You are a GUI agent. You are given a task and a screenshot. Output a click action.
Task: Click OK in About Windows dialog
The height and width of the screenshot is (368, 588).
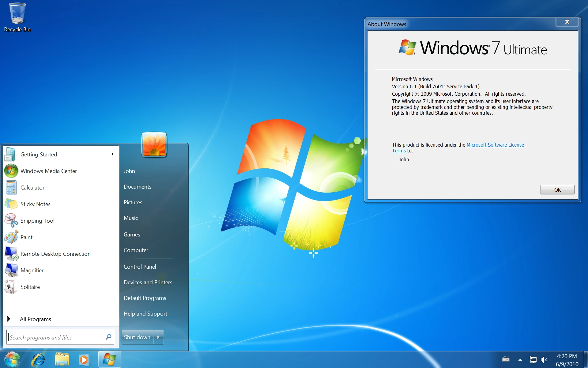click(x=557, y=190)
